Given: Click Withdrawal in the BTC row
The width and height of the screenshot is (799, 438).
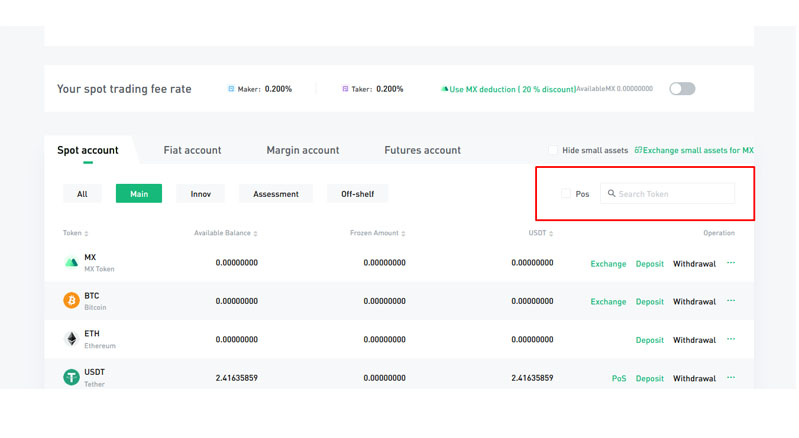Looking at the screenshot, I should click(x=694, y=302).
